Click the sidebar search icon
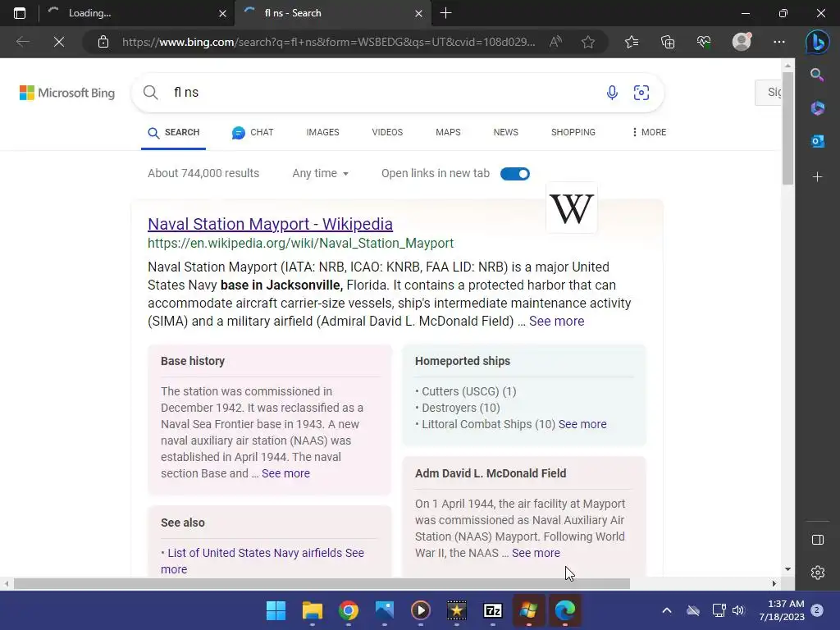The image size is (840, 630). (817, 75)
